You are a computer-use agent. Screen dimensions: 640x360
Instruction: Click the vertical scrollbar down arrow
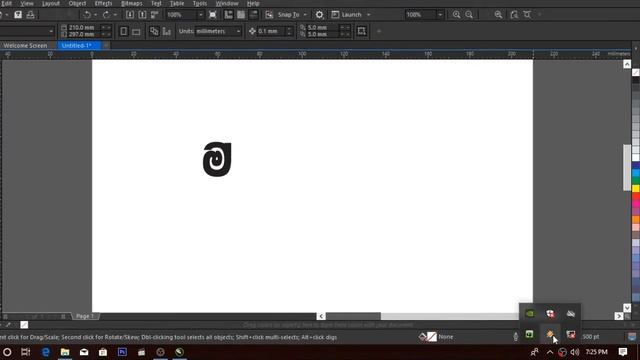(627, 308)
